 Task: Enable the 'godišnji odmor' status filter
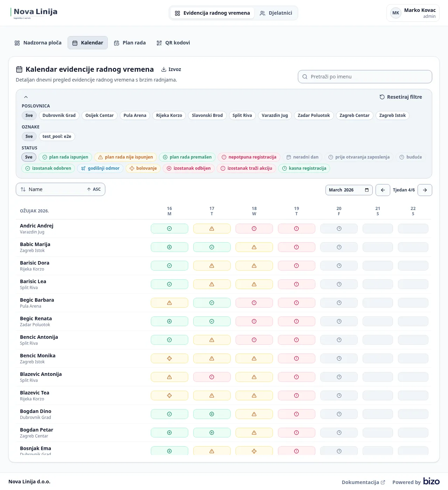click(100, 168)
